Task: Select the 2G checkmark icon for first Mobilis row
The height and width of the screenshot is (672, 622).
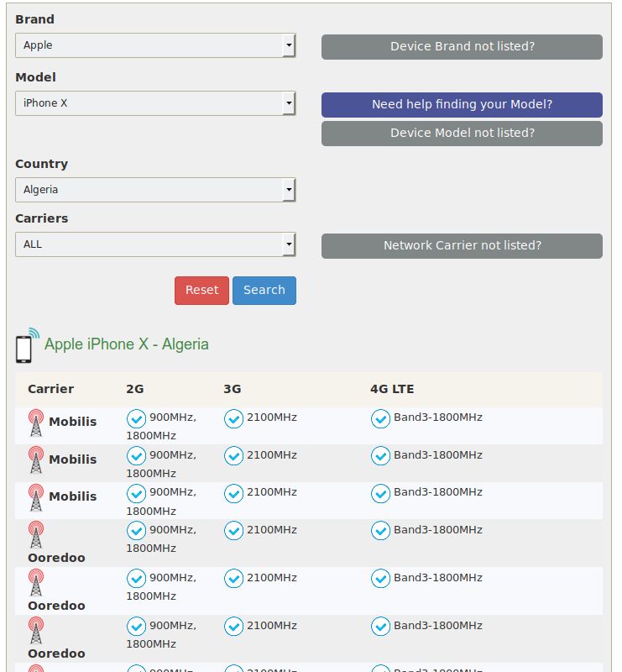Action: tap(136, 418)
